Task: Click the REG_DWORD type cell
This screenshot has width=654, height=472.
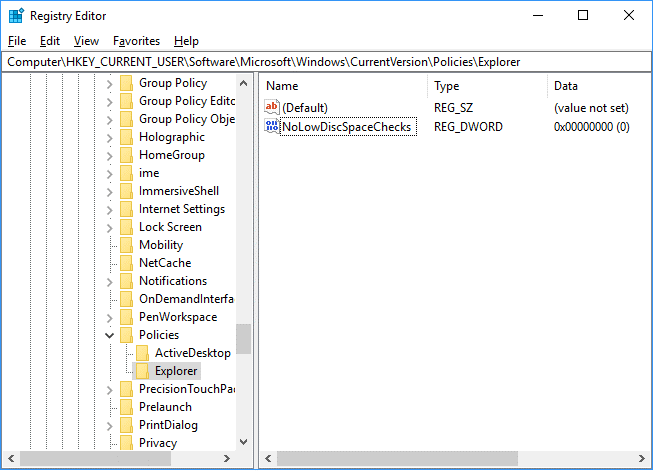Action: click(468, 127)
